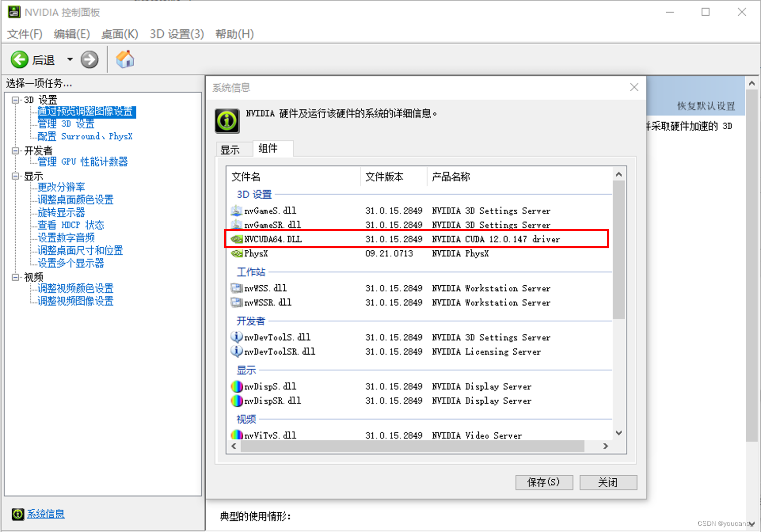
Task: Select 配置 Surround、PhysX tree item
Action: (85, 136)
